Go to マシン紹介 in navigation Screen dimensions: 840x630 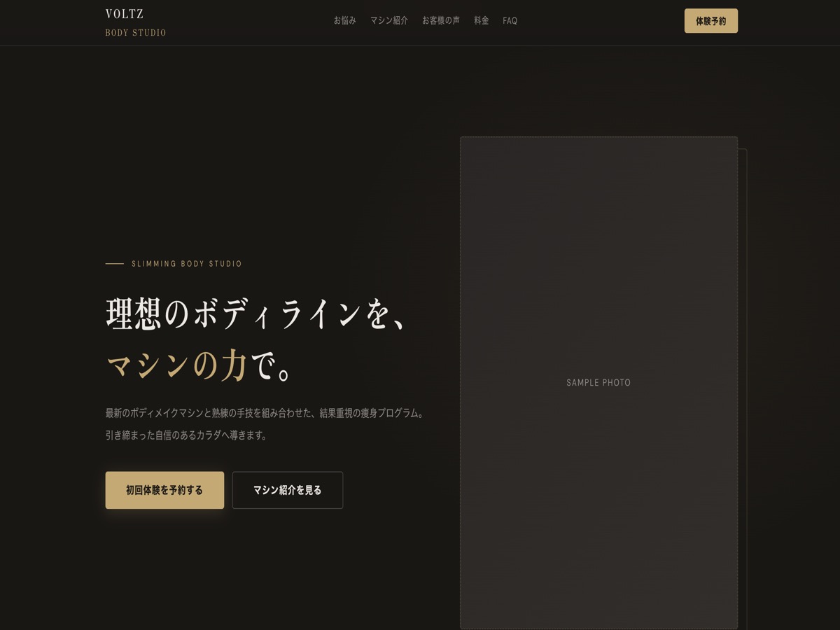coord(389,21)
